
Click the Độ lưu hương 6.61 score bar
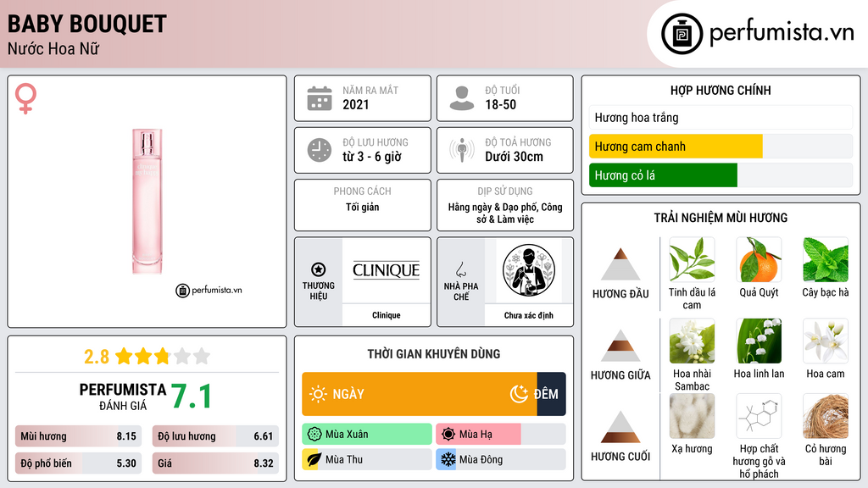[x=215, y=436]
